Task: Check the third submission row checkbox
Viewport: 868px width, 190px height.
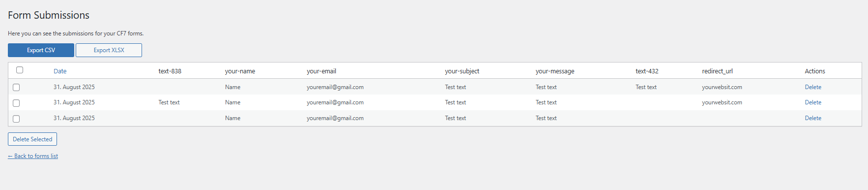Action: 16,119
